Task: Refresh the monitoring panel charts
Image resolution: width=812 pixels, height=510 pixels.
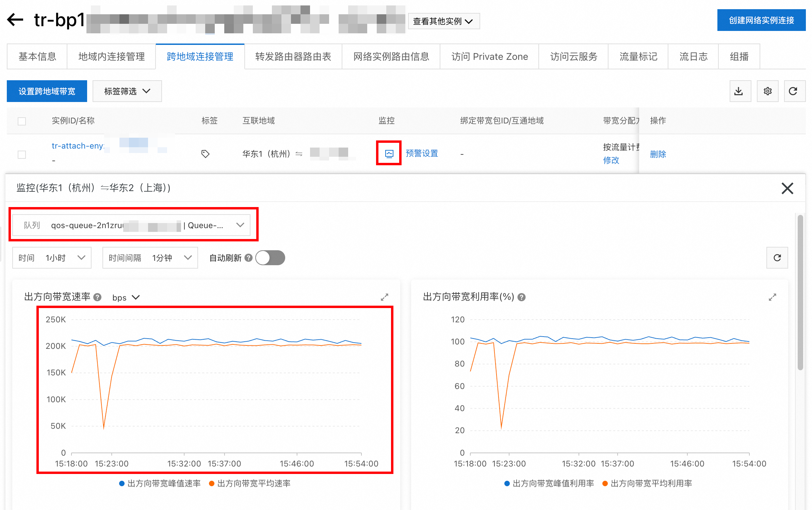Action: [777, 258]
